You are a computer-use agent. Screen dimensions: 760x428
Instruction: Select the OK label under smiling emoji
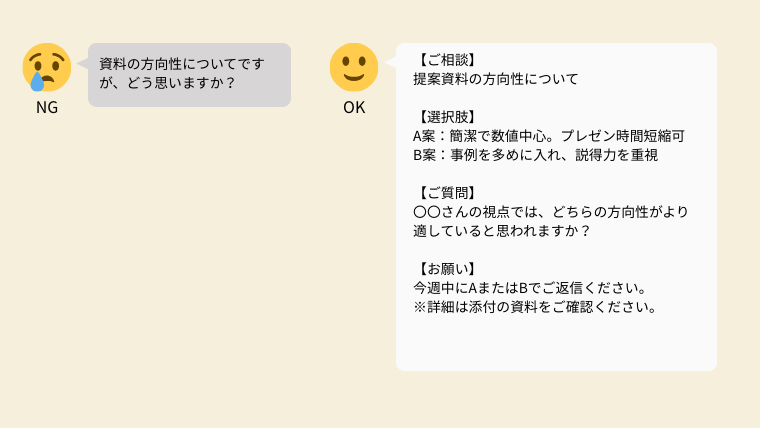pyautogui.click(x=354, y=107)
